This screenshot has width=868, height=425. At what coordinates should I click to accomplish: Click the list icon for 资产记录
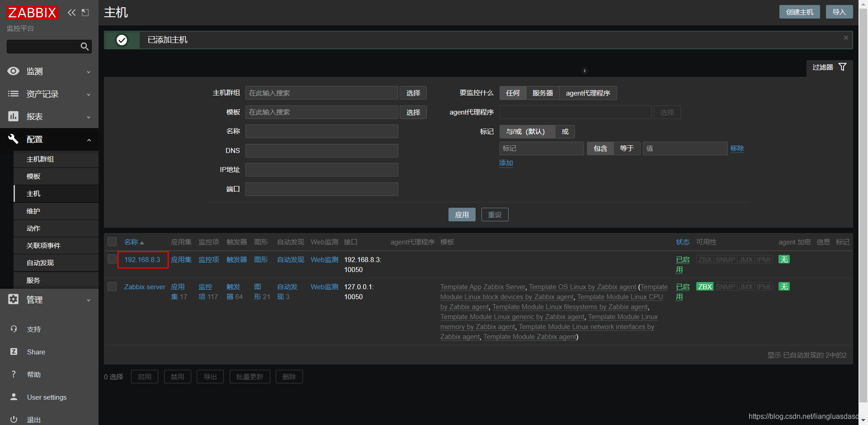pyautogui.click(x=14, y=94)
